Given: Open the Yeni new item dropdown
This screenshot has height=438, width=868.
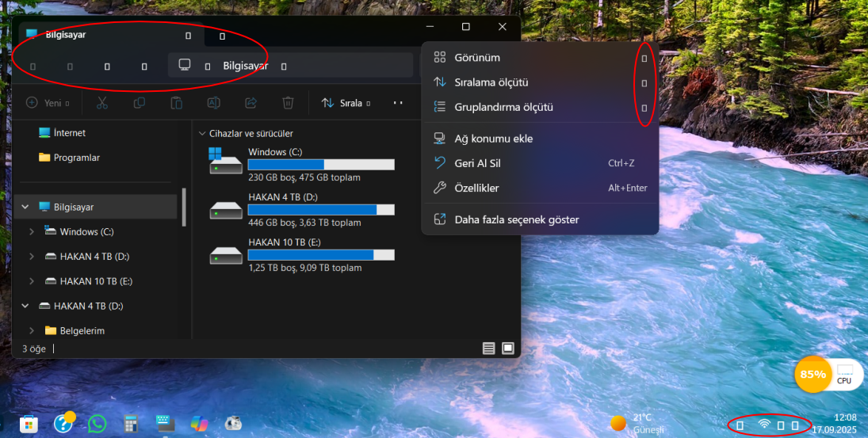Looking at the screenshot, I should pyautogui.click(x=48, y=103).
